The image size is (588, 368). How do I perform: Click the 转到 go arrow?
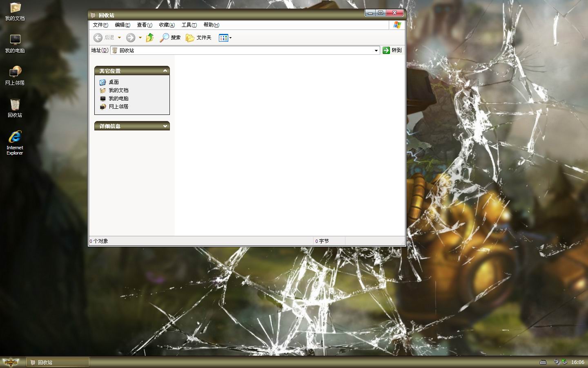[386, 50]
